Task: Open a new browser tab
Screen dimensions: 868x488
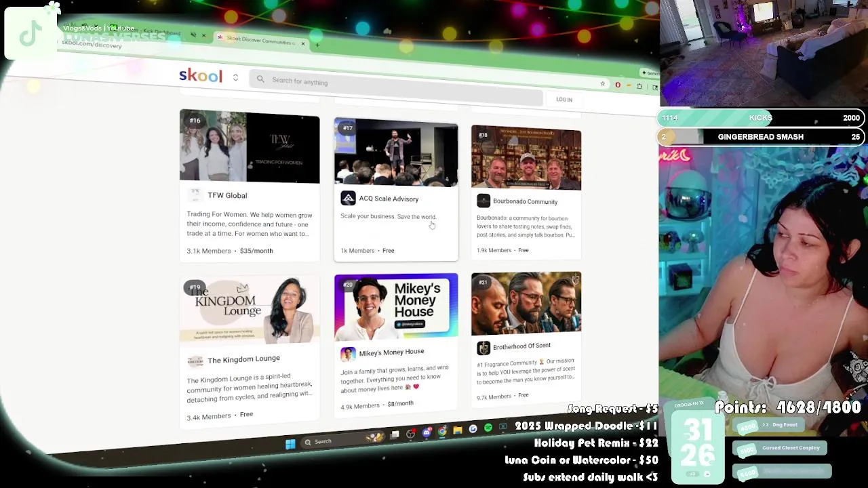Action: 317,45
